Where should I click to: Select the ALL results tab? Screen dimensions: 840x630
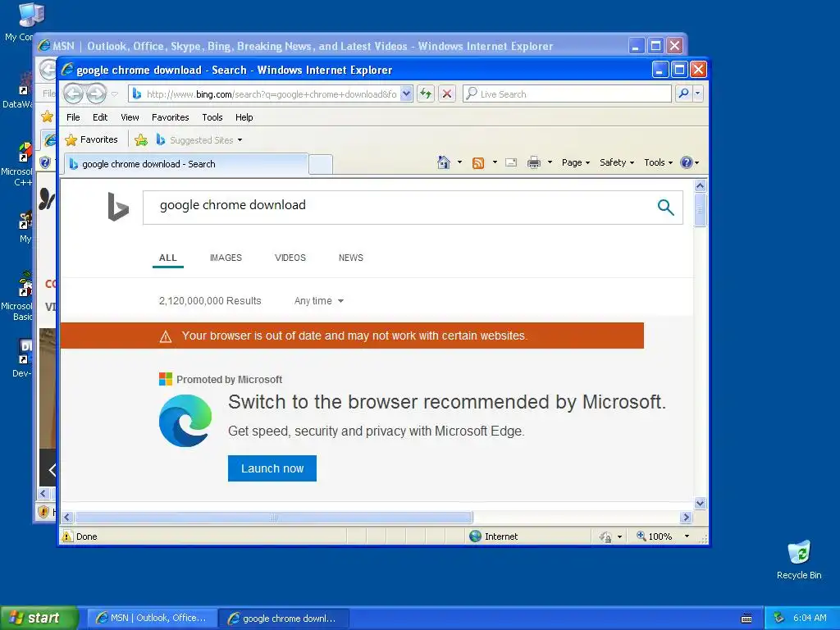point(167,258)
